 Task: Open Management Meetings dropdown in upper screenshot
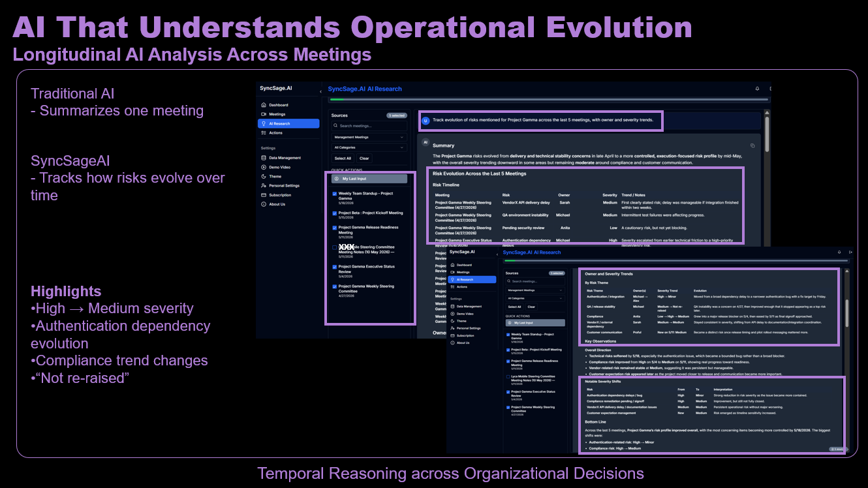[x=369, y=137]
